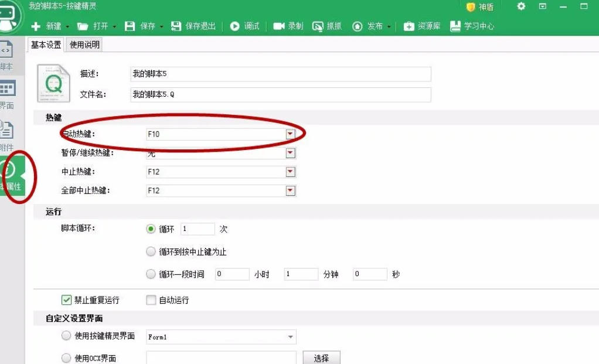599x364 pixels.
Task: Select 循环到按中止键为止 option
Action: [x=151, y=251]
